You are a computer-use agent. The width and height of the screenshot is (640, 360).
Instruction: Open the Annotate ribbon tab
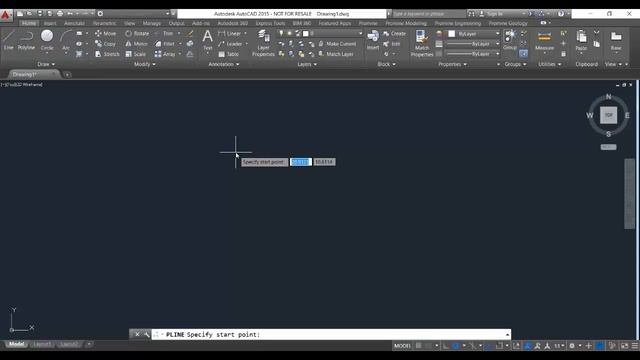click(x=74, y=23)
